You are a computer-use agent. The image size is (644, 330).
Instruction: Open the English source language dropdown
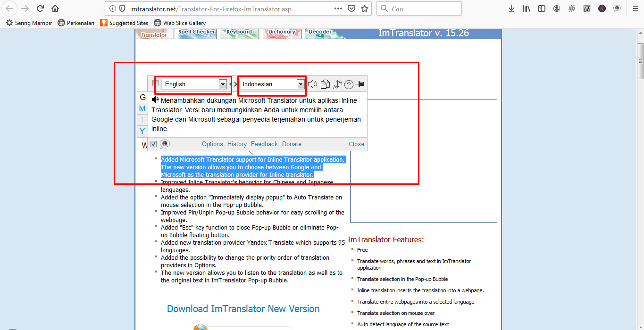[194, 84]
